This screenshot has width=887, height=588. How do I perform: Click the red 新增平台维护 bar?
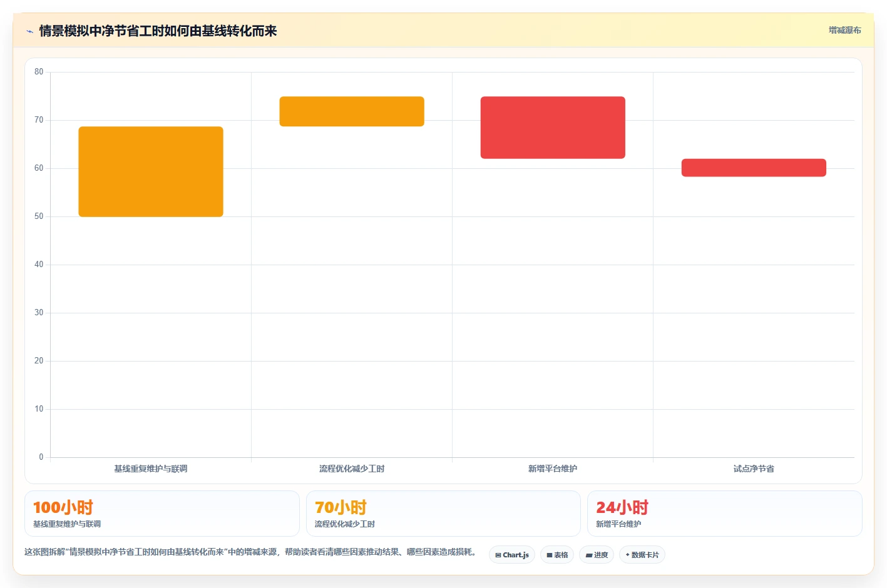pos(553,128)
